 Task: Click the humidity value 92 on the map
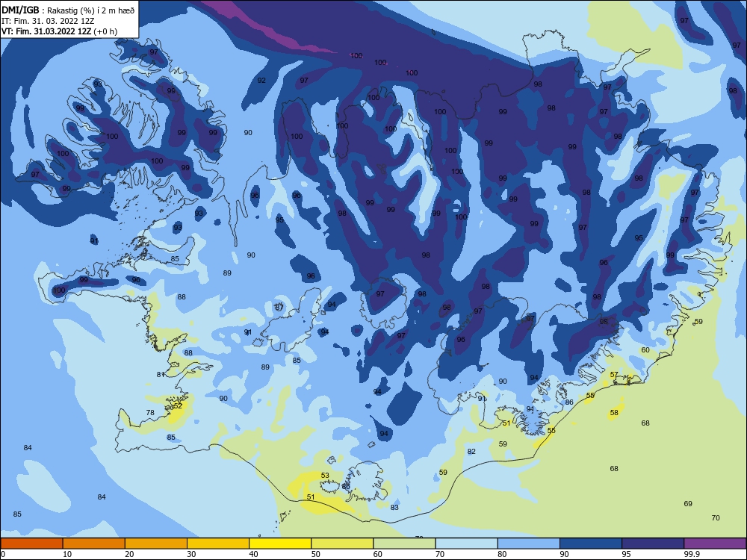point(261,81)
